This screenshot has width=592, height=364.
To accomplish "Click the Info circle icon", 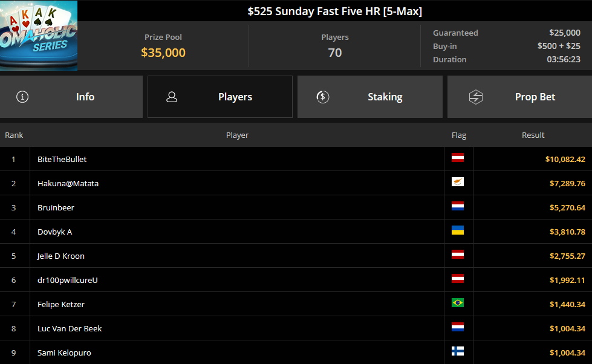I will click(x=22, y=97).
